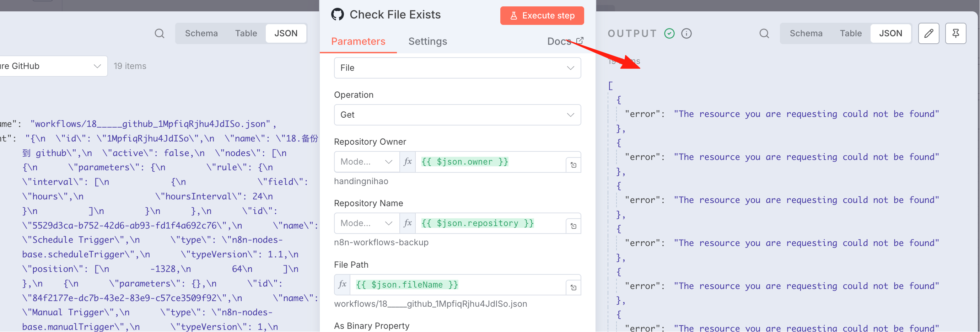Open expression editor for File Path field

click(573, 288)
